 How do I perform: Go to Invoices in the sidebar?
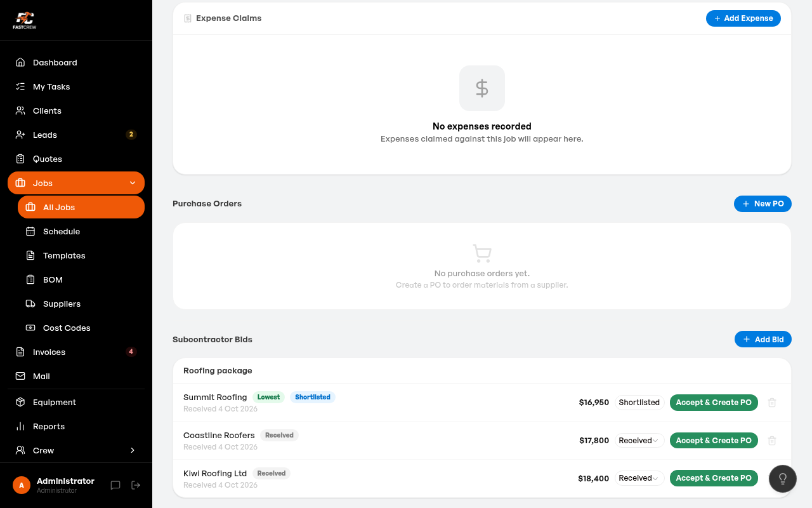click(x=76, y=352)
